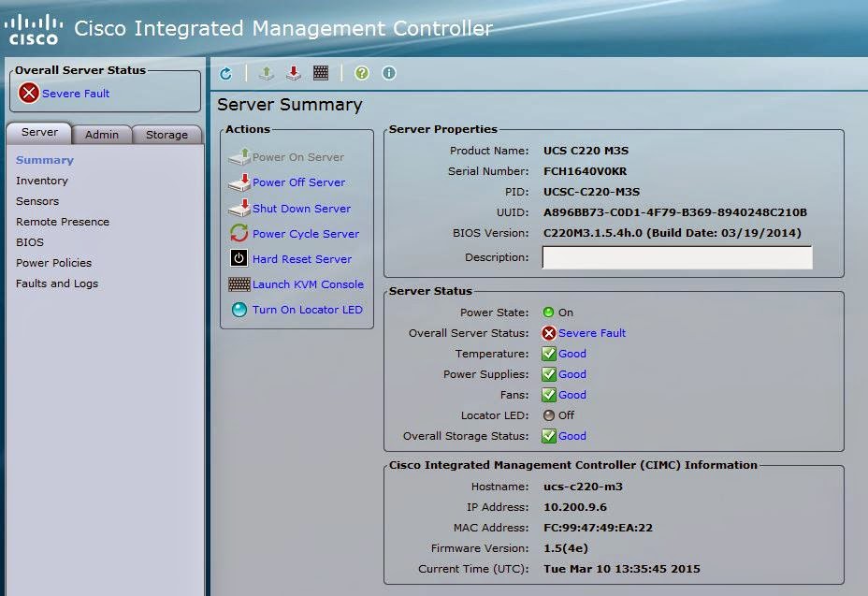
Task: Click the Shut Down Server action icon
Action: [x=239, y=209]
